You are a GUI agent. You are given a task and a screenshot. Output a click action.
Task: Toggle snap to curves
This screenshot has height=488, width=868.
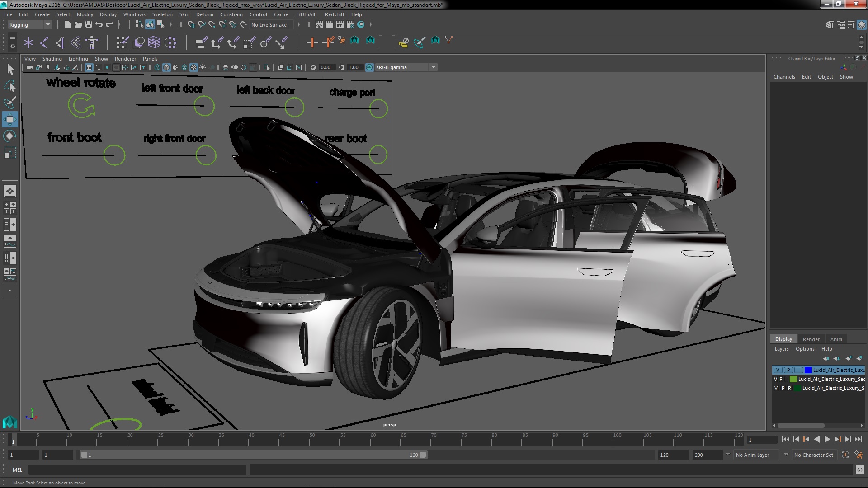[x=202, y=25]
